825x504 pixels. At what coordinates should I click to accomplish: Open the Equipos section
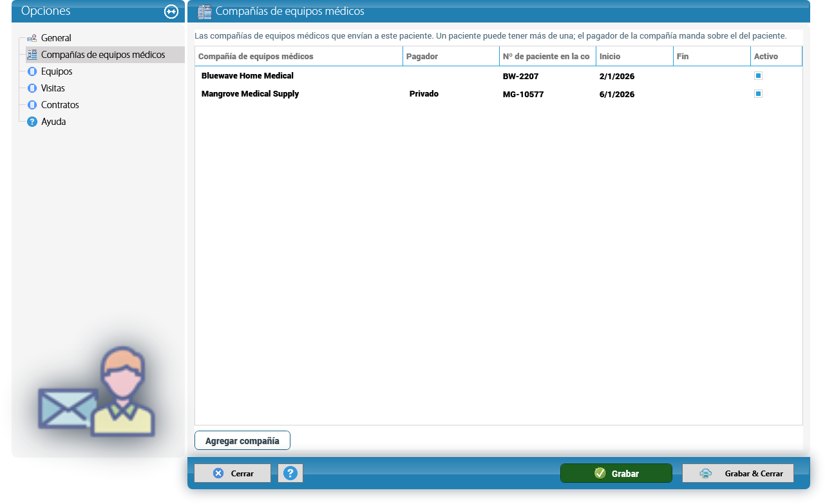[57, 71]
